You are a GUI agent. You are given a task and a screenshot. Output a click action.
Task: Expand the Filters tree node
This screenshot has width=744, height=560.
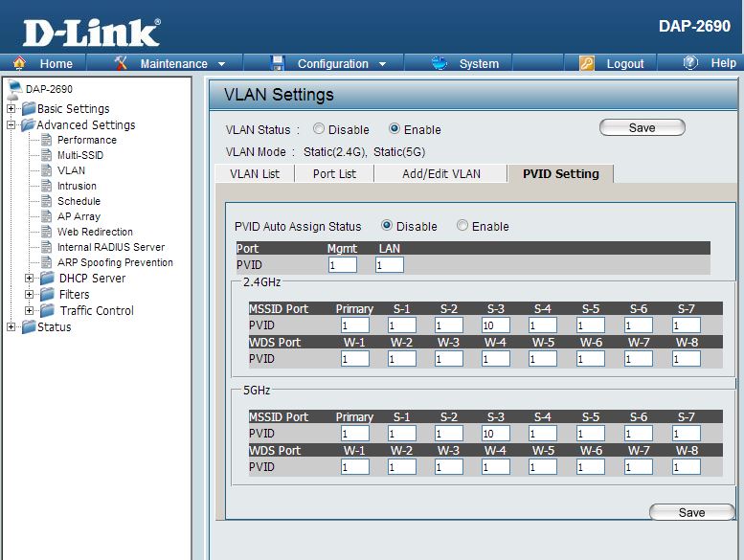pyautogui.click(x=30, y=295)
